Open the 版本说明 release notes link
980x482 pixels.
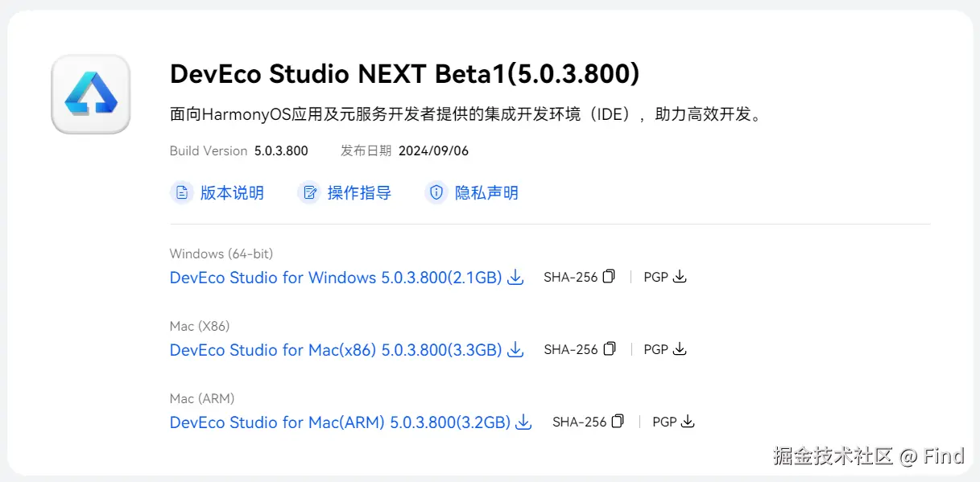tap(232, 193)
